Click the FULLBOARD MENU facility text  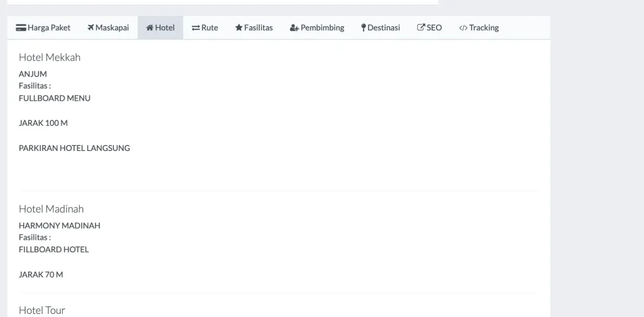click(55, 98)
